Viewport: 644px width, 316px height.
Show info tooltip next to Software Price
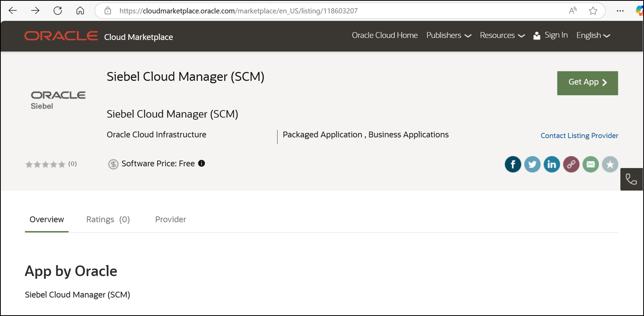[201, 163]
